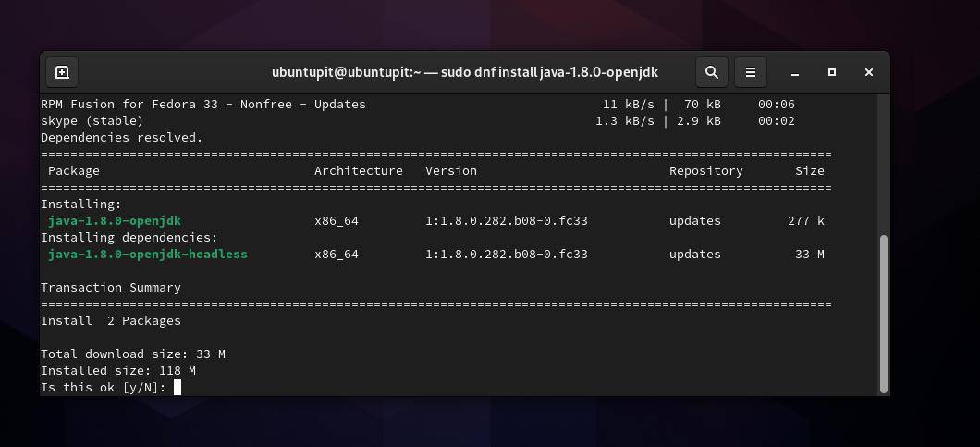
Task: Click the terminal's vertical scrollbar thumb
Action: click(x=884, y=313)
